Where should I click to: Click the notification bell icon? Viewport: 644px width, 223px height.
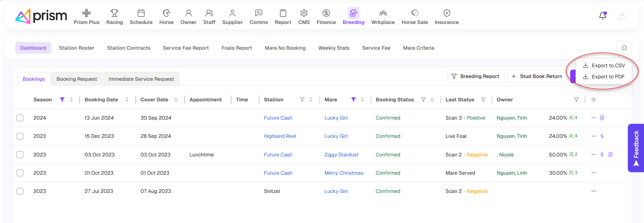point(603,16)
